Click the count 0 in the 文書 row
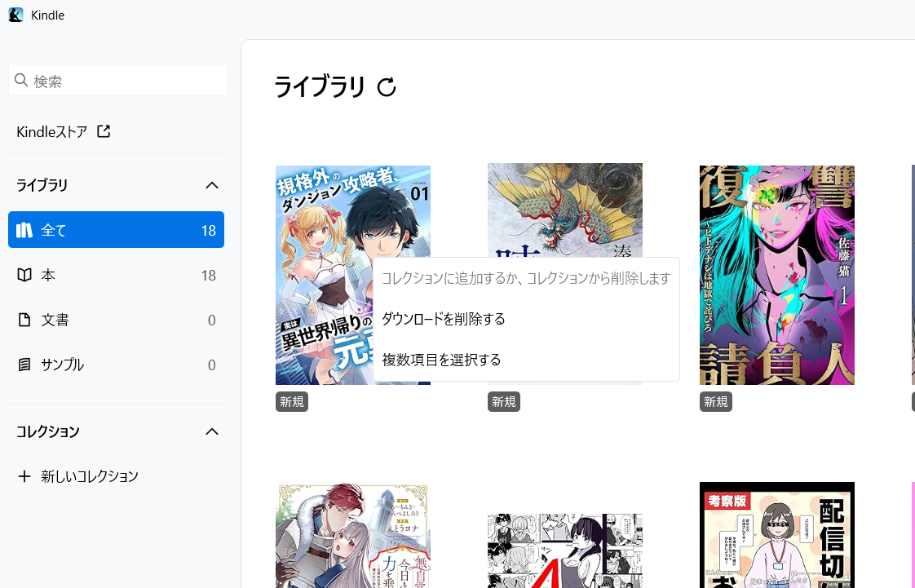Viewport: 915px width, 588px height. tap(212, 321)
